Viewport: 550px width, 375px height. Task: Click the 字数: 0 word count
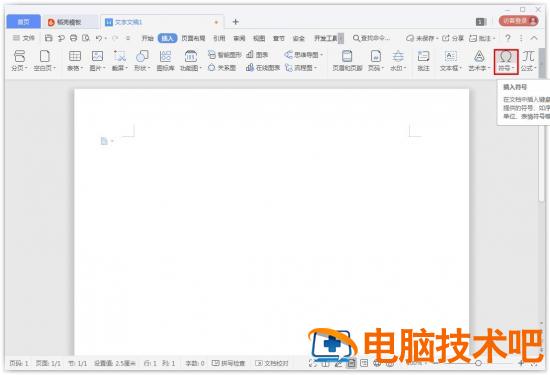click(195, 363)
